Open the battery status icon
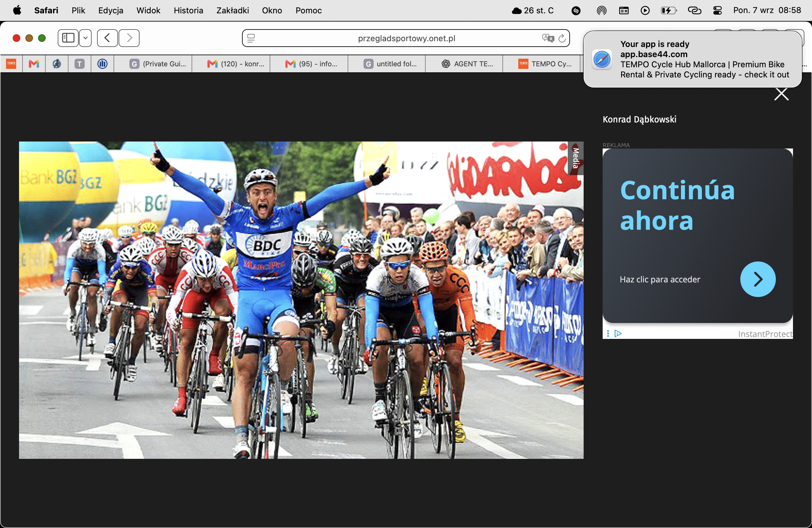The width and height of the screenshot is (812, 528). 668,10
